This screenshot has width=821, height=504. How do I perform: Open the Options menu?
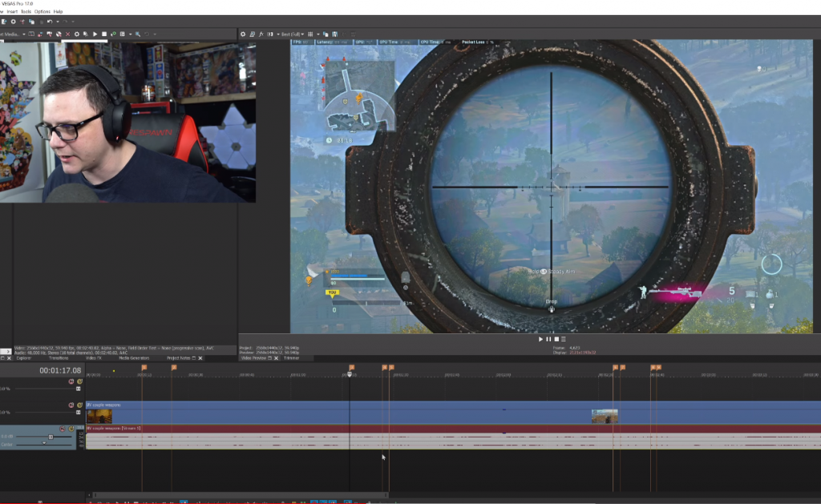(x=42, y=11)
